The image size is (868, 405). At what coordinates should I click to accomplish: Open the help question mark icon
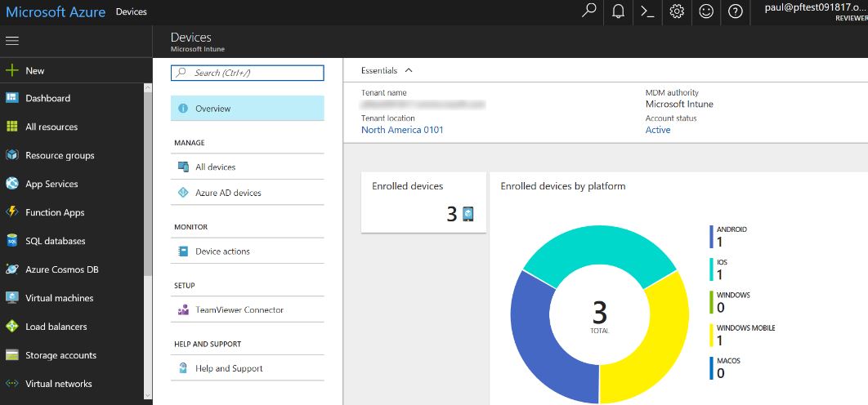tap(735, 11)
